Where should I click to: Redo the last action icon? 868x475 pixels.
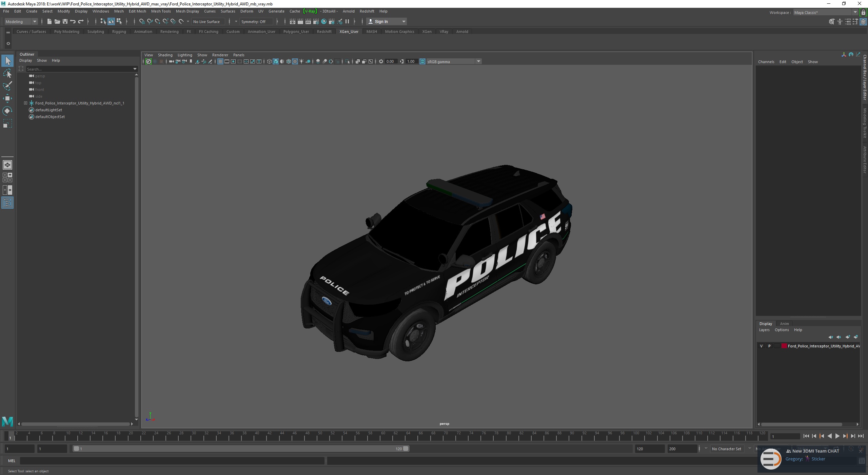tap(81, 21)
